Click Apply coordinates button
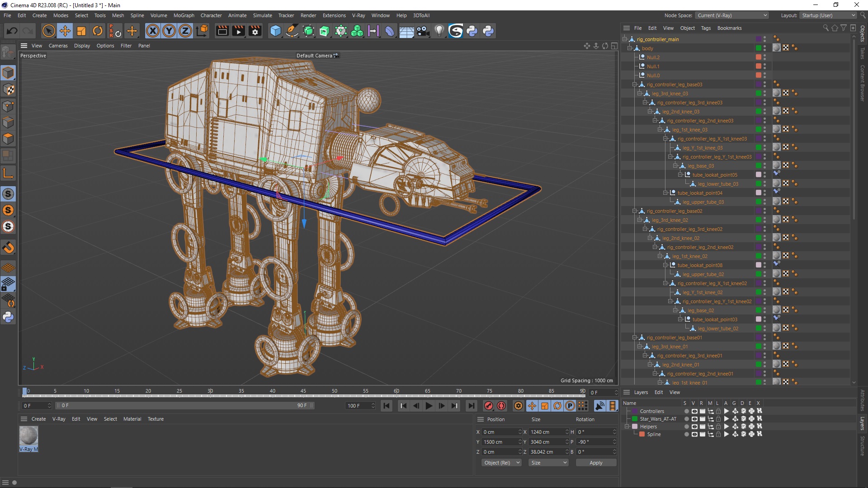 click(596, 463)
